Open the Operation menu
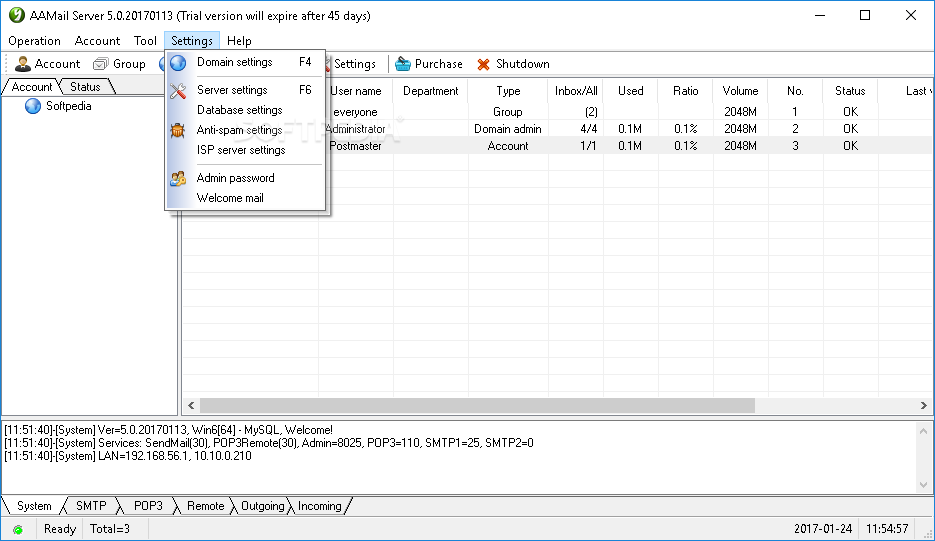935x541 pixels. click(x=35, y=41)
